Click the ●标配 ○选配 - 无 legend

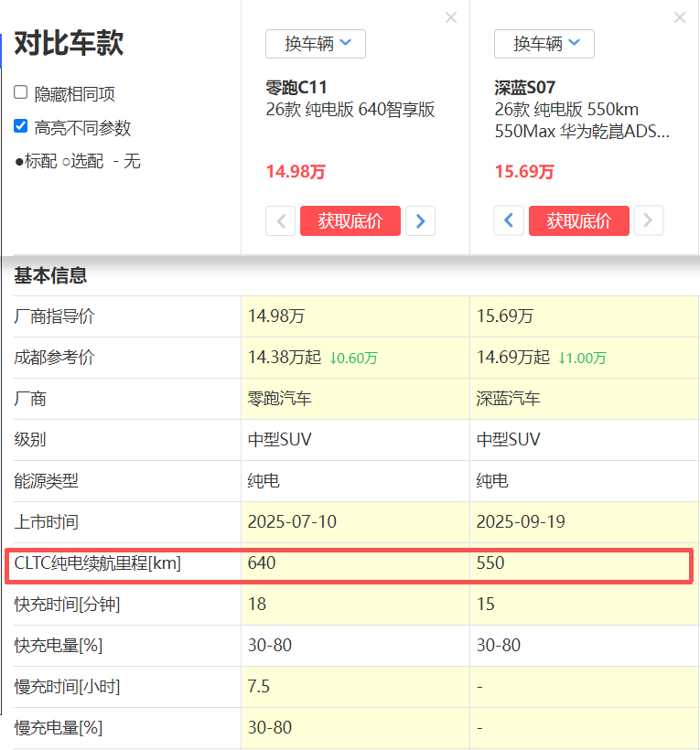pos(78,161)
